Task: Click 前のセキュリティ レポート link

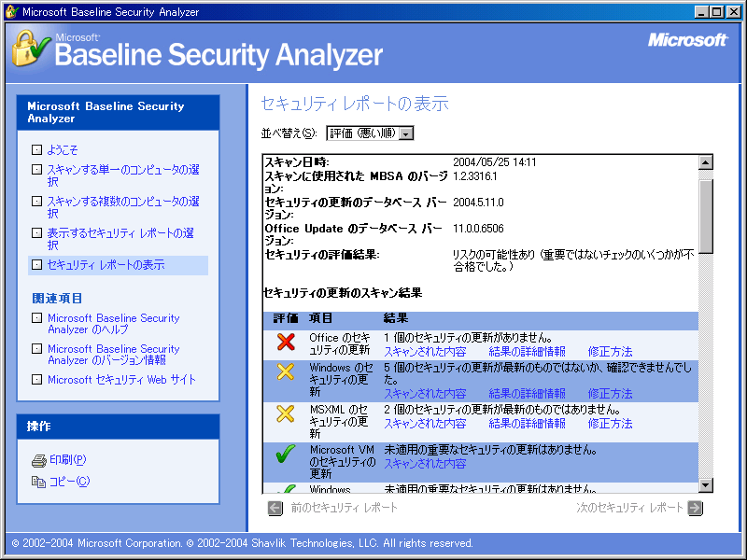Action: [344, 508]
